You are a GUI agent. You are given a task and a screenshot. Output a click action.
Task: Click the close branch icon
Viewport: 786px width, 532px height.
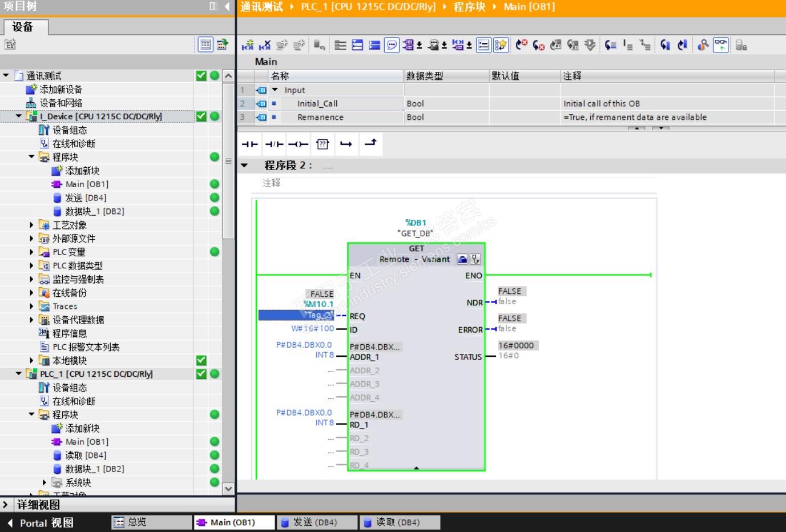tap(370, 143)
